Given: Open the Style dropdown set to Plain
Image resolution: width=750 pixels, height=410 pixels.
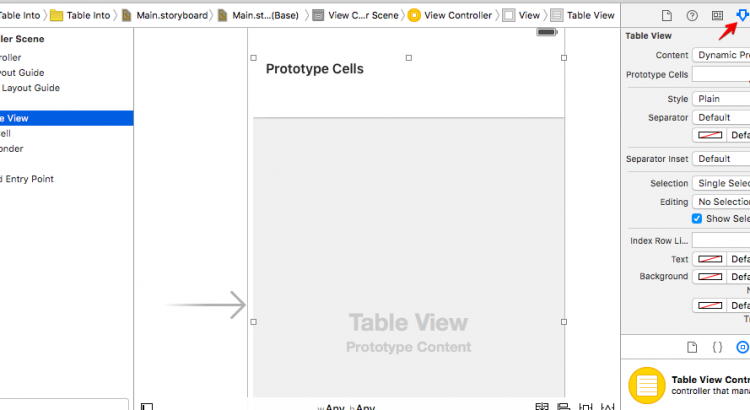Looking at the screenshot, I should tap(721, 99).
